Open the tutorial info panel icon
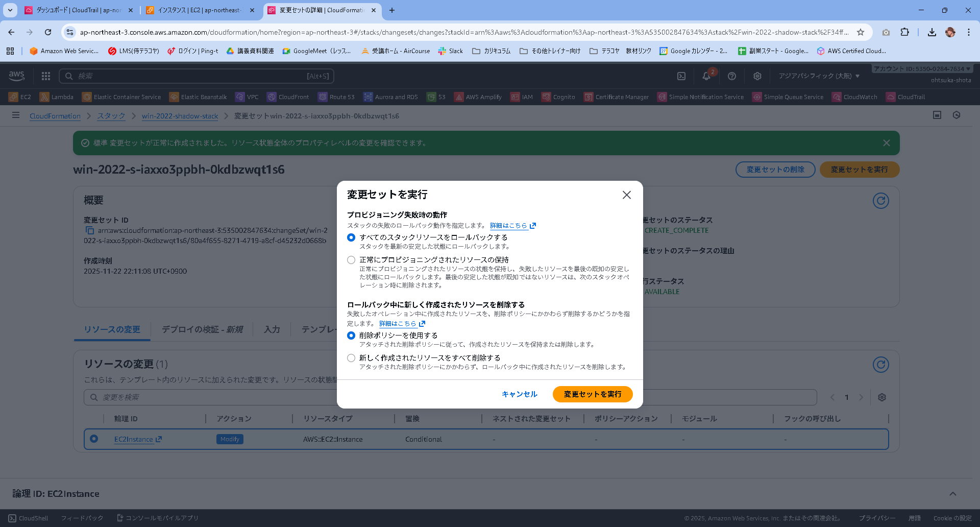Viewport: 980px width, 527px height. click(957, 115)
